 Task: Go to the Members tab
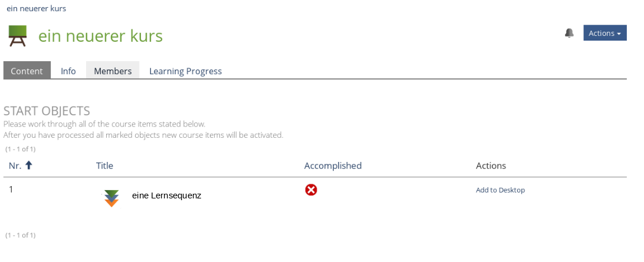[x=113, y=71]
